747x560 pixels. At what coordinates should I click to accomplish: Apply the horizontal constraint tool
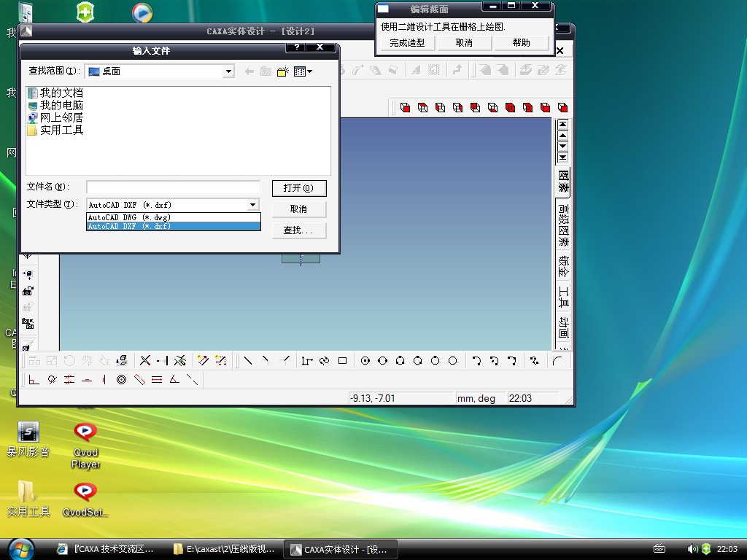pos(87,379)
